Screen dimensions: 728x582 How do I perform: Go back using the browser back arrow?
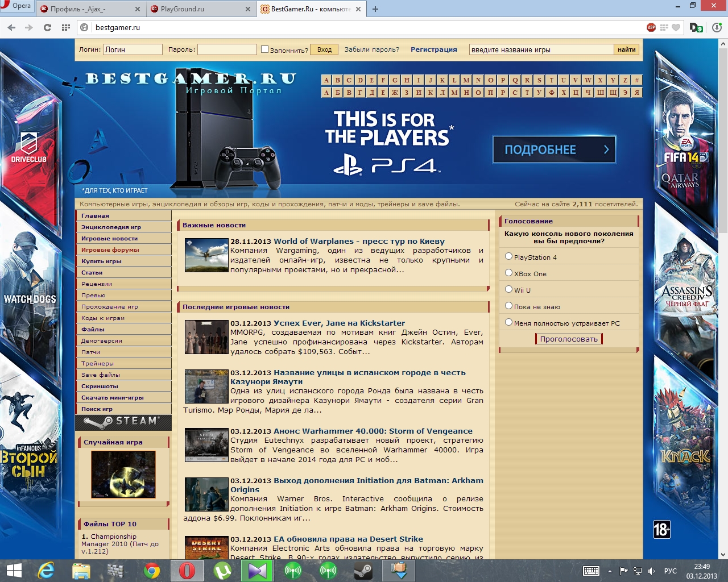tap(11, 27)
